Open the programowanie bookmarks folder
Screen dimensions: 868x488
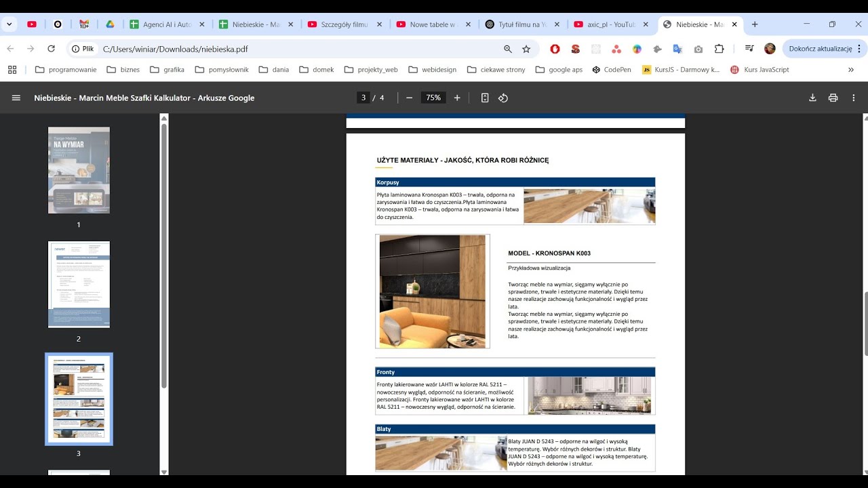click(x=66, y=69)
